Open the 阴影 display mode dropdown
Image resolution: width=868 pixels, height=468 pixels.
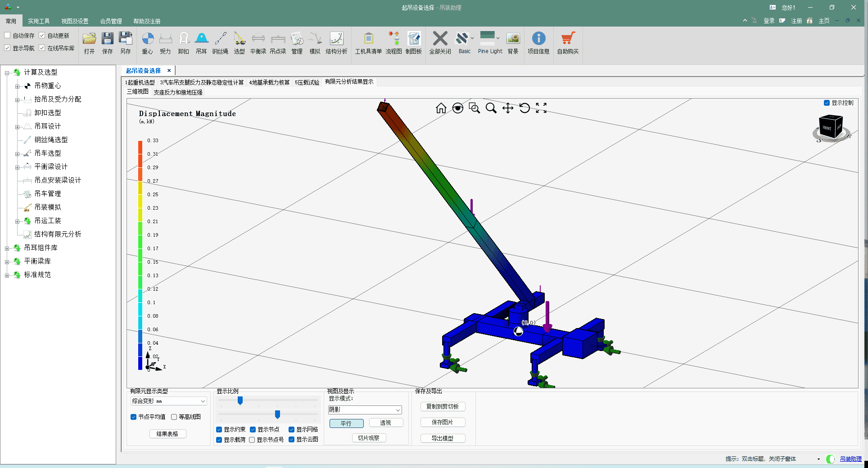coord(365,410)
